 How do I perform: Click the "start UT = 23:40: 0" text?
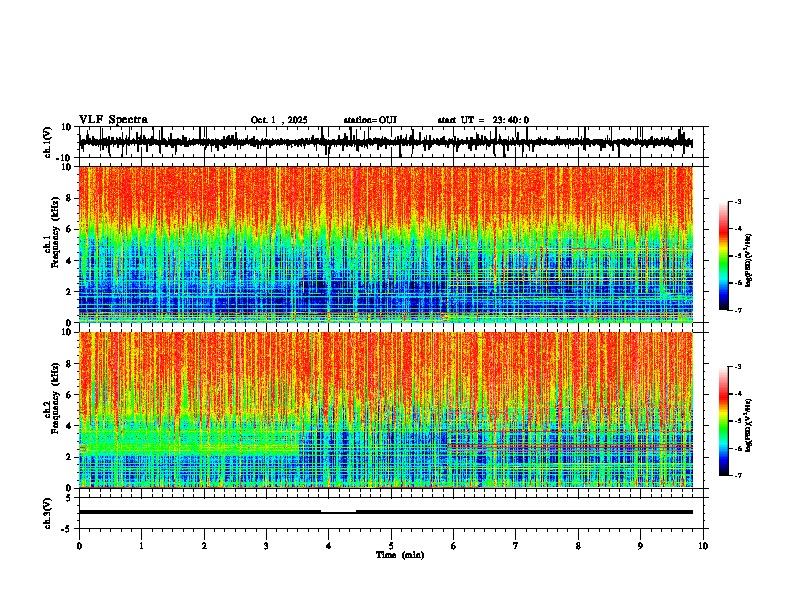(x=483, y=120)
